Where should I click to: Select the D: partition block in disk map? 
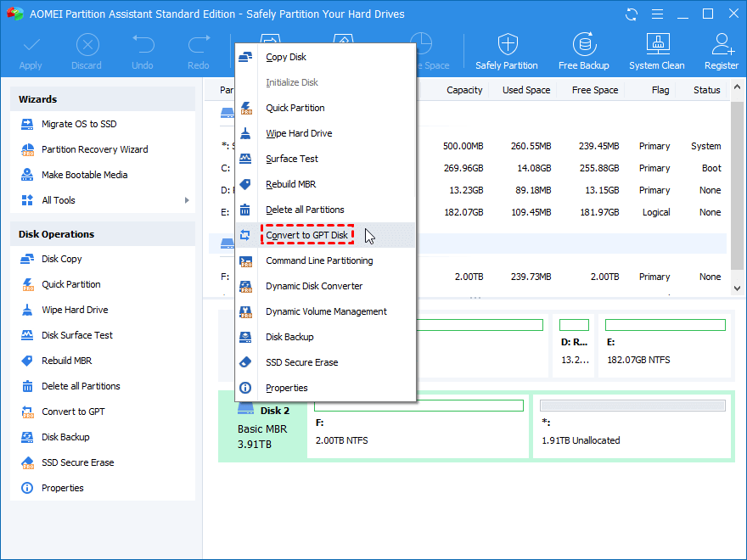(x=574, y=345)
